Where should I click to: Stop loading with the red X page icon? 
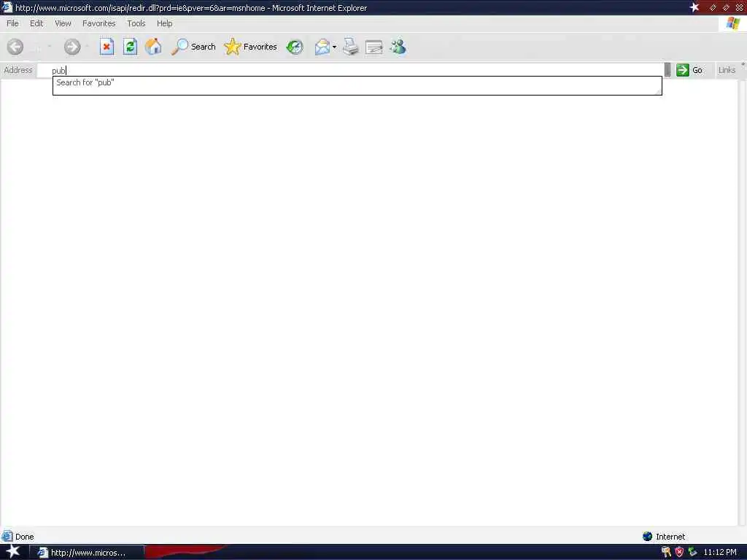(x=107, y=47)
